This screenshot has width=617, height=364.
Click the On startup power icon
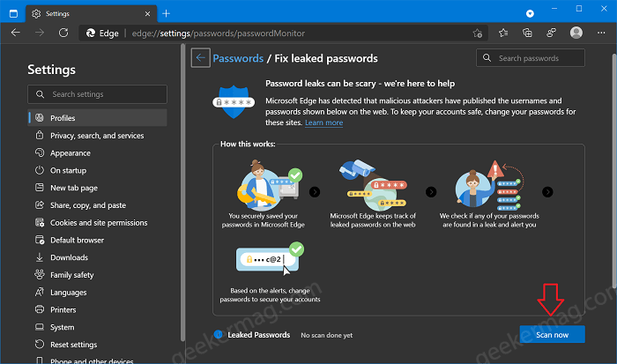pos(40,170)
